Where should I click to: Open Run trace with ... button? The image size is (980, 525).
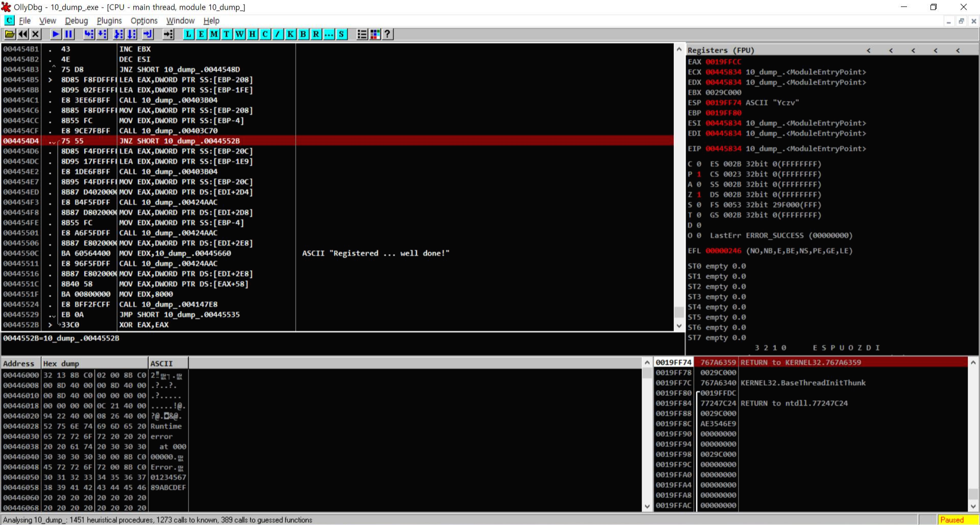pyautogui.click(x=329, y=34)
